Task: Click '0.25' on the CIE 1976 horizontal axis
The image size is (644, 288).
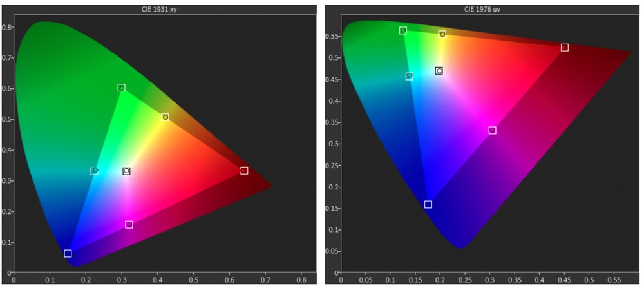Action: tap(466, 280)
